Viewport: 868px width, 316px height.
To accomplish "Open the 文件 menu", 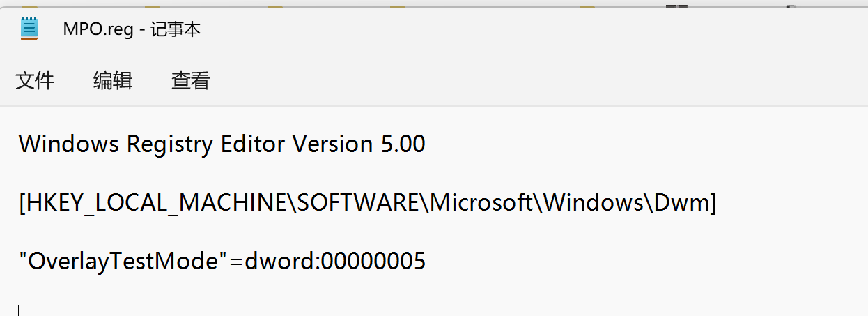I will 35,81.
